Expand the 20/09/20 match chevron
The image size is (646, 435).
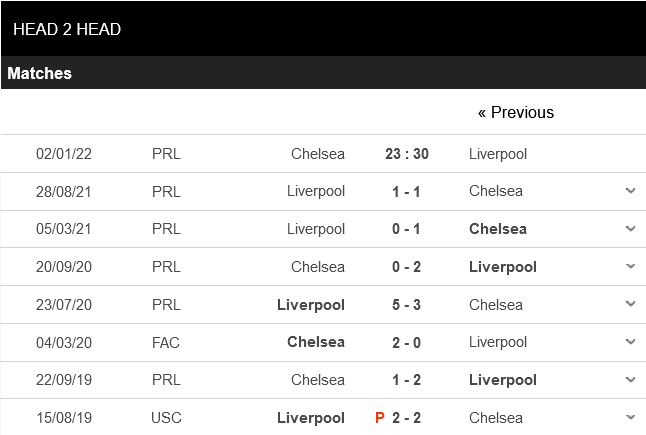pos(630,267)
